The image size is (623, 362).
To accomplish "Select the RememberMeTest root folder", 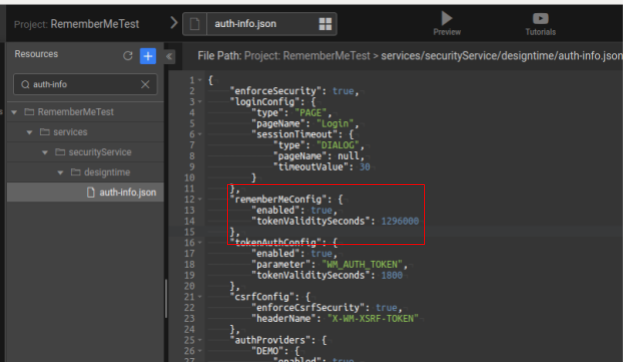I will tap(85, 112).
